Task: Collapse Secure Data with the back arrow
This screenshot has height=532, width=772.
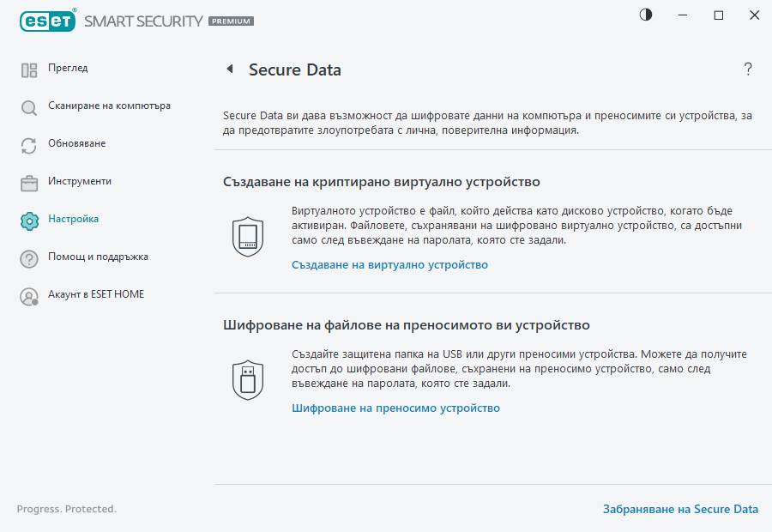Action: (229, 69)
